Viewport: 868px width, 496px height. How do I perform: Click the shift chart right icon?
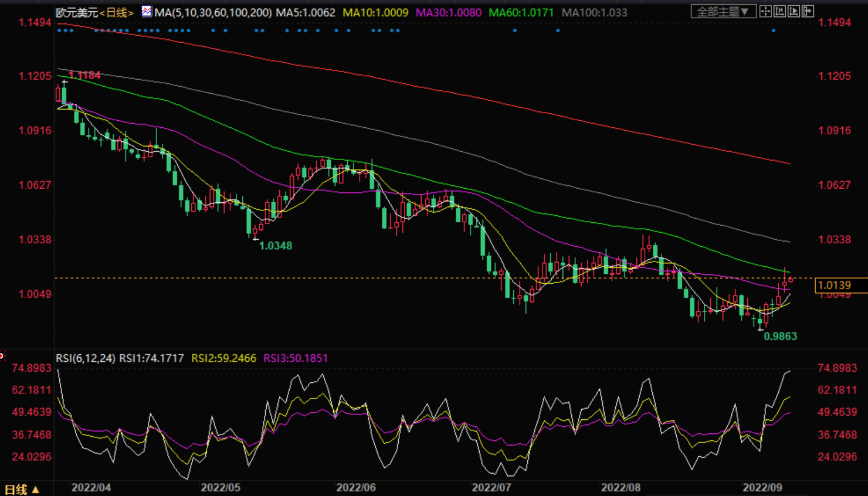pos(808,11)
